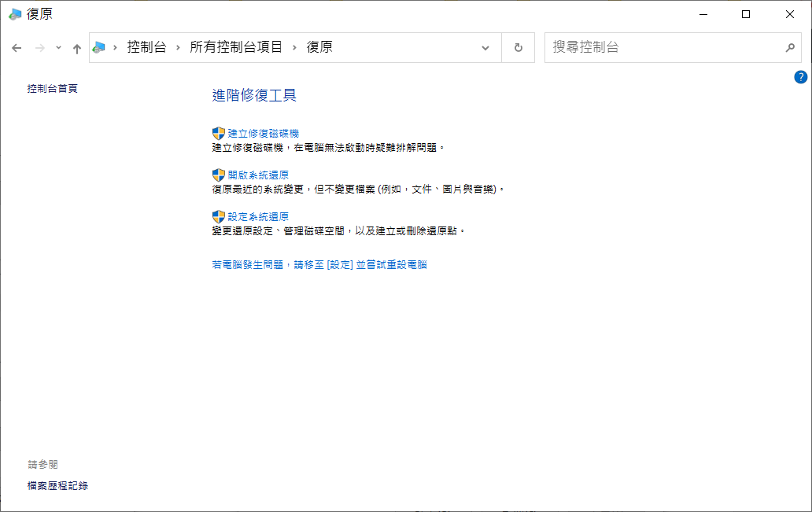
Task: Navigate to 控制台 in the breadcrumb
Action: (146, 47)
